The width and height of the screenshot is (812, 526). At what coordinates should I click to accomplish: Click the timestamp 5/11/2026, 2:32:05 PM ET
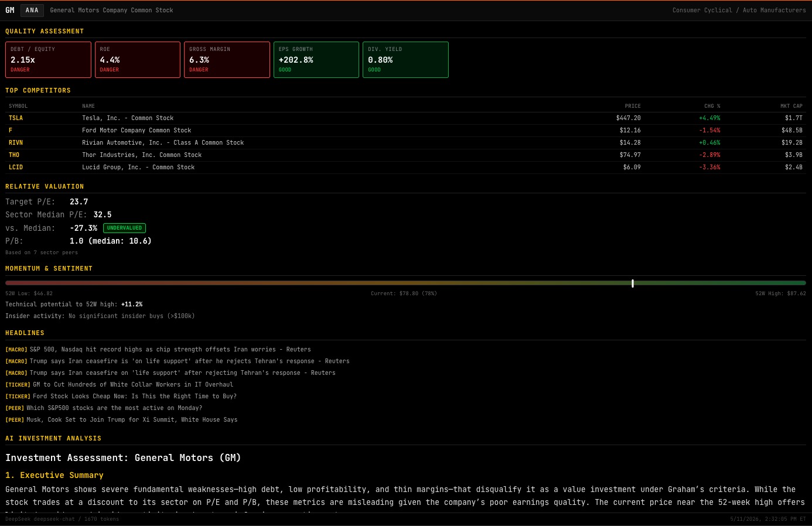[768, 519]
